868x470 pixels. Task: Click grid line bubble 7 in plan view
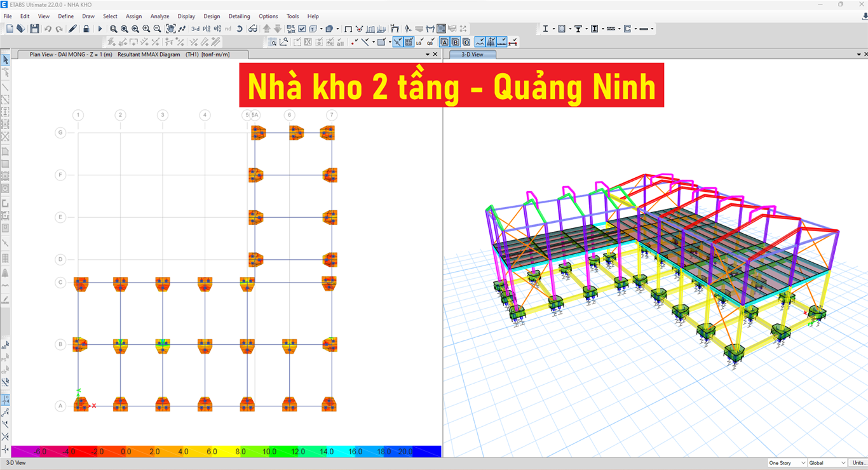(x=331, y=115)
